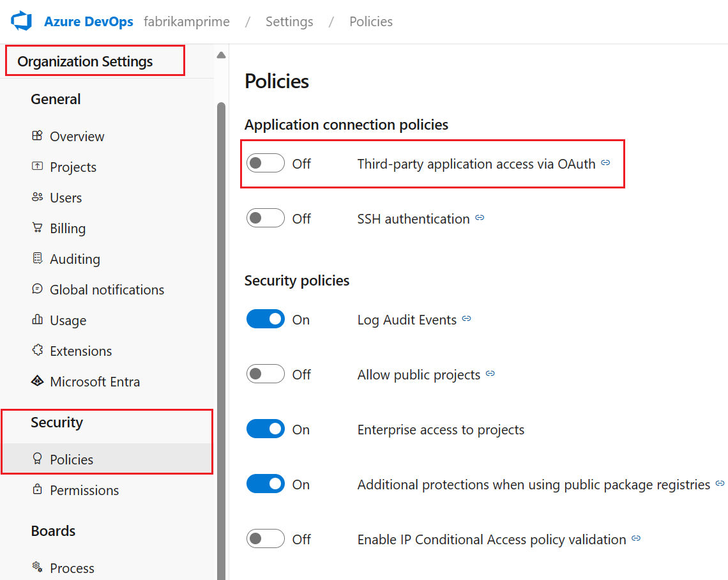Click the sidebar scroll up arrow
Screen dimensions: 728x580
pos(222,56)
